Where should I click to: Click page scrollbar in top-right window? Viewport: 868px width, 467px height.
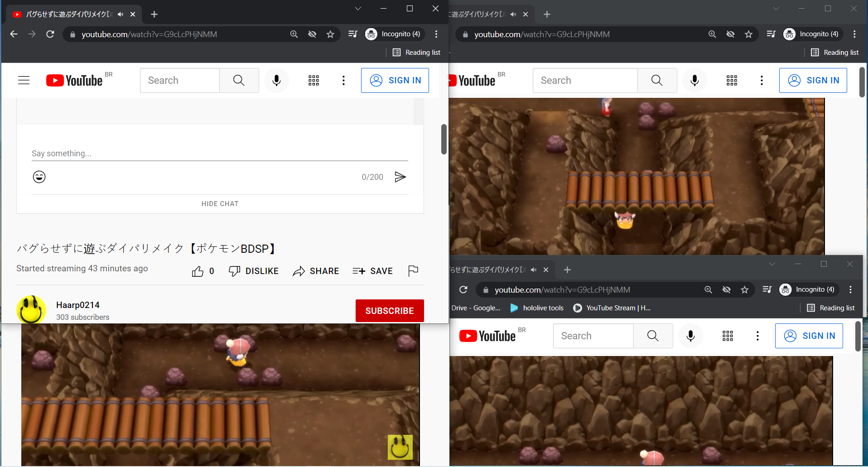pos(862,82)
